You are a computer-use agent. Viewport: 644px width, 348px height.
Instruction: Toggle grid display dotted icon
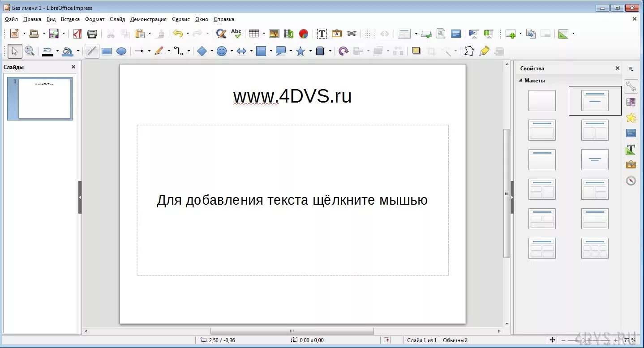pos(369,34)
